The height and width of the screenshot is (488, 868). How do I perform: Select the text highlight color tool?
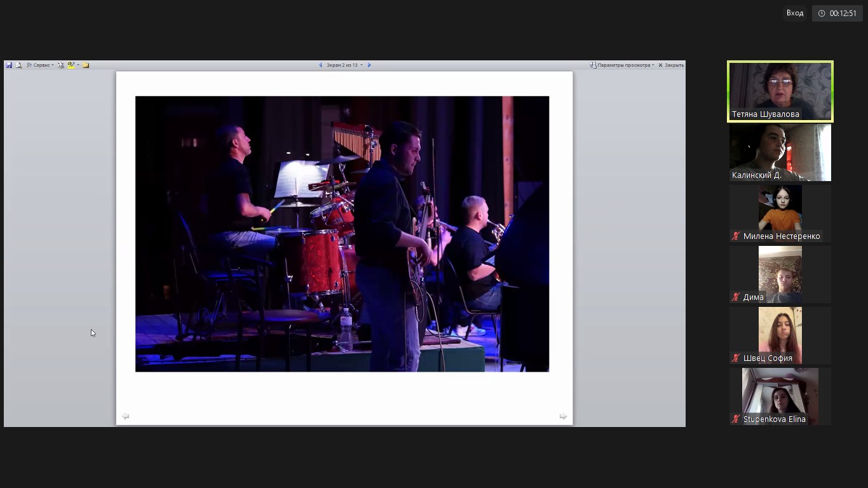(x=71, y=65)
